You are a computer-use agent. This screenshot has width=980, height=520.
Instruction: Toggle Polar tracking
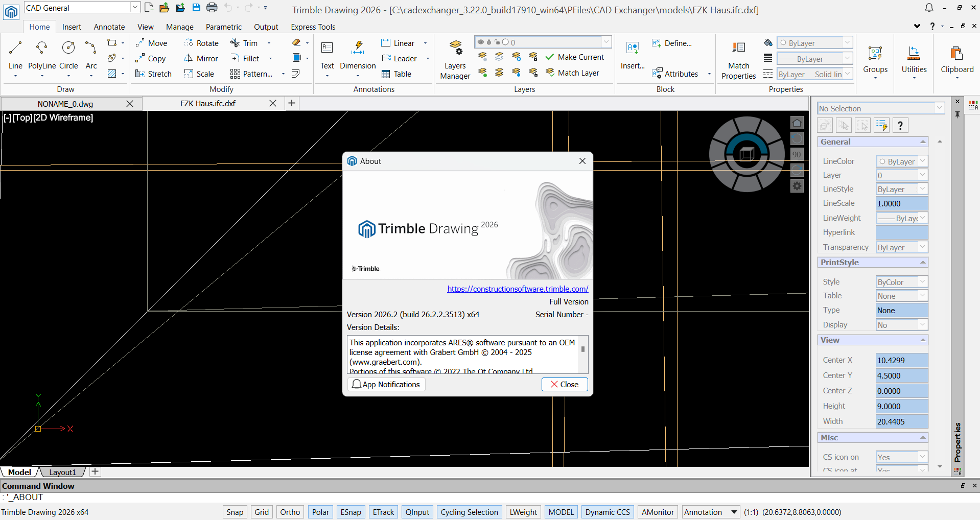coord(321,512)
